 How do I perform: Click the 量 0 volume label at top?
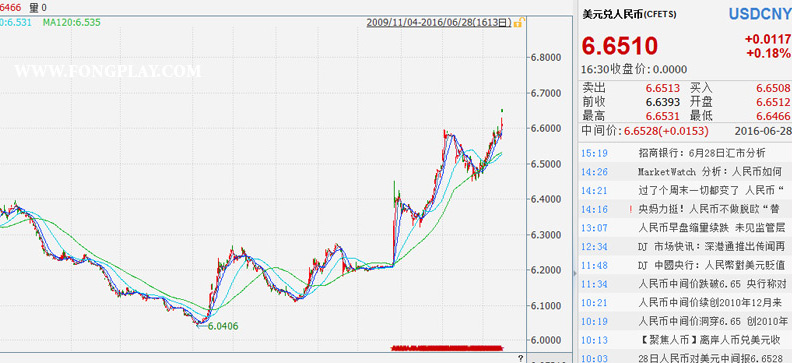[x=38, y=7]
